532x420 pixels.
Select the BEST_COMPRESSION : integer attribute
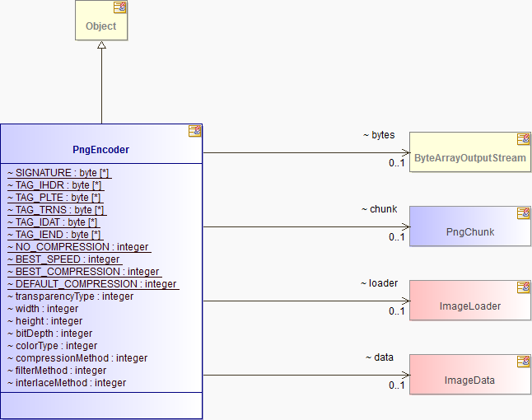pos(85,272)
